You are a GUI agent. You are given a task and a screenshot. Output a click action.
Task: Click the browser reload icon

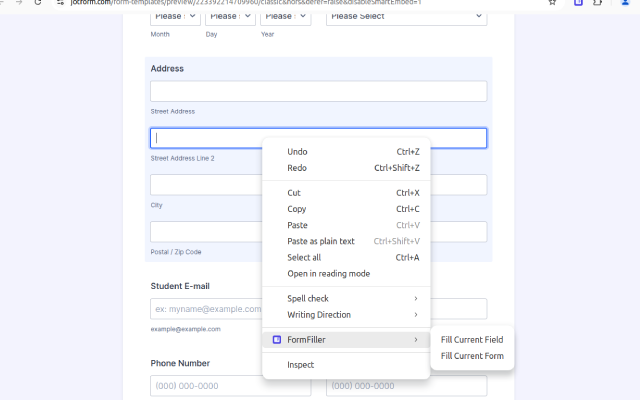pos(37,3)
